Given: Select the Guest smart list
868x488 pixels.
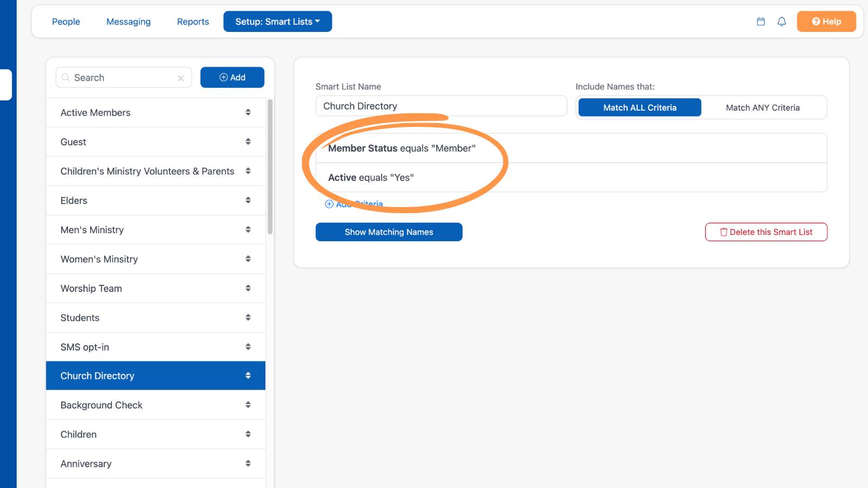Looking at the screenshot, I should pos(156,142).
